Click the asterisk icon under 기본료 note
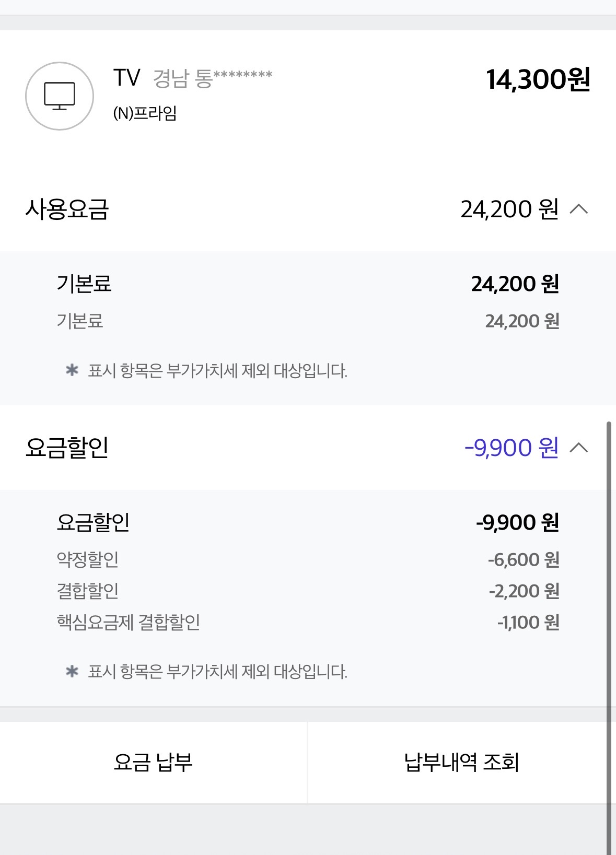This screenshot has width=616, height=855. (x=72, y=370)
